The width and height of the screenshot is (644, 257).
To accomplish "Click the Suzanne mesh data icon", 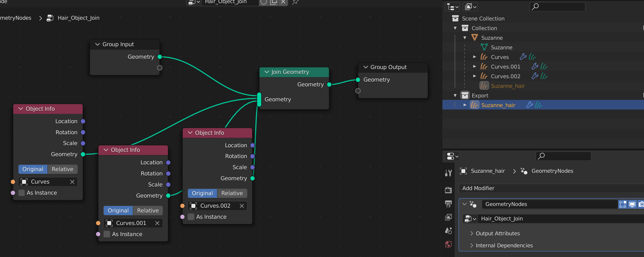I will tap(484, 47).
